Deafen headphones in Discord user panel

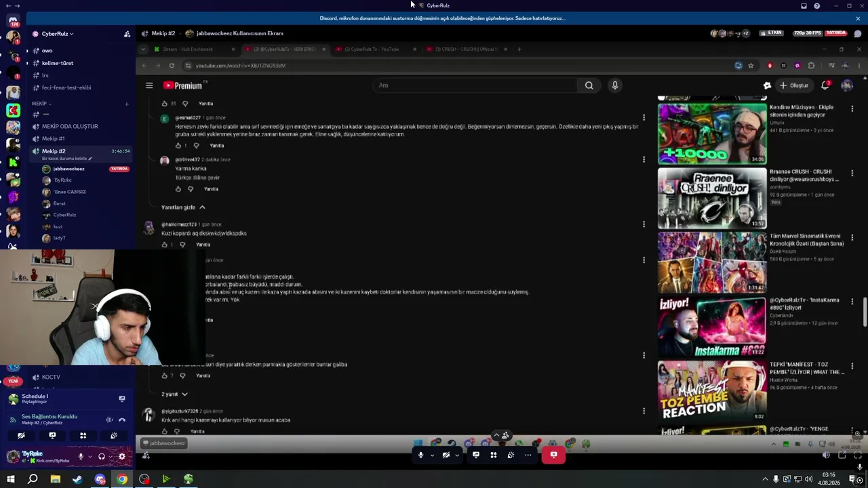[x=102, y=457]
